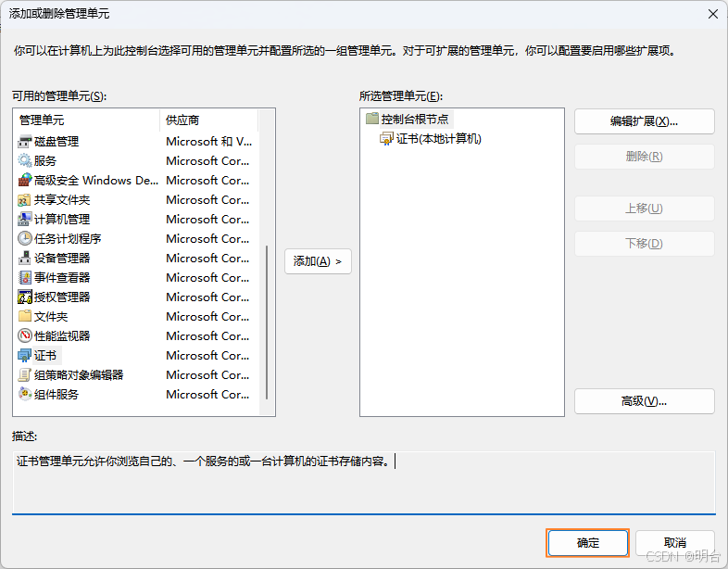Screen dimensions: 728x569
Task: Click the 管理单元 column header
Action: click(x=87, y=120)
